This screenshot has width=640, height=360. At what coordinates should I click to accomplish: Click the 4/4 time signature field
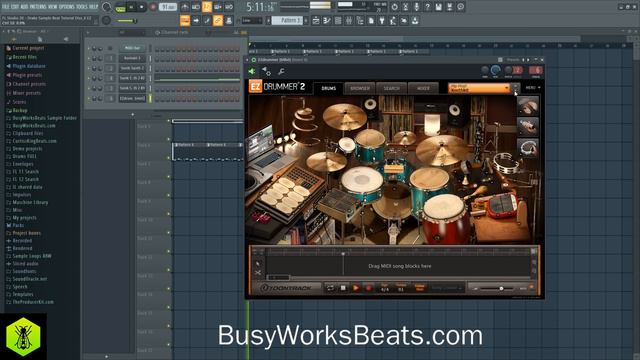click(384, 288)
